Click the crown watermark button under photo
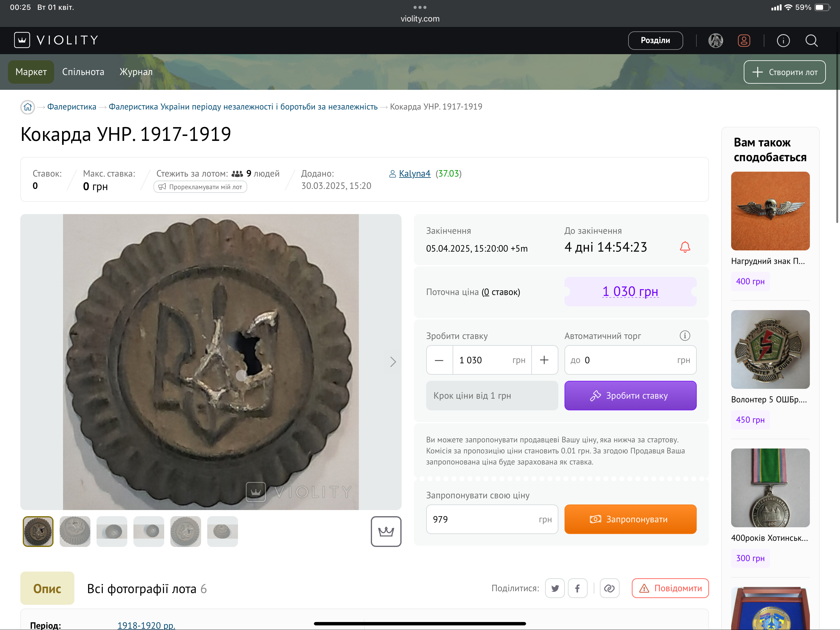This screenshot has height=630, width=840. pyautogui.click(x=386, y=531)
